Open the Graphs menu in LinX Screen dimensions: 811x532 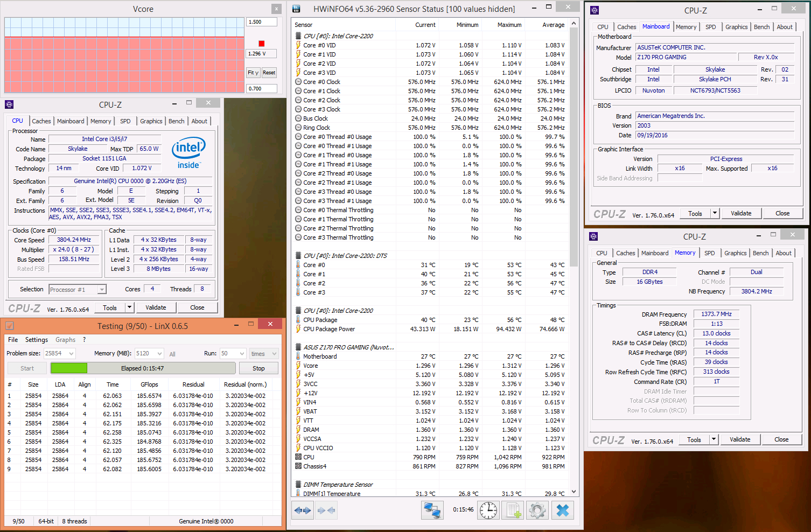coord(65,340)
